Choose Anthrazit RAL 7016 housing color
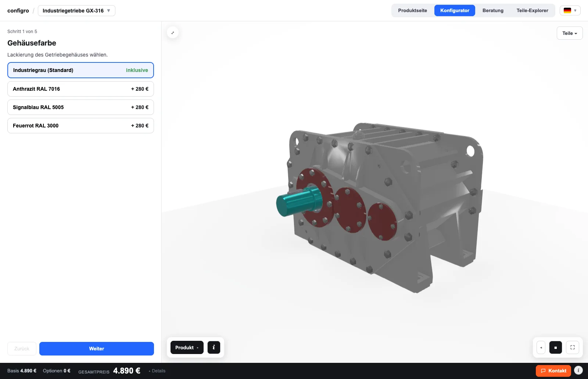 [80, 89]
